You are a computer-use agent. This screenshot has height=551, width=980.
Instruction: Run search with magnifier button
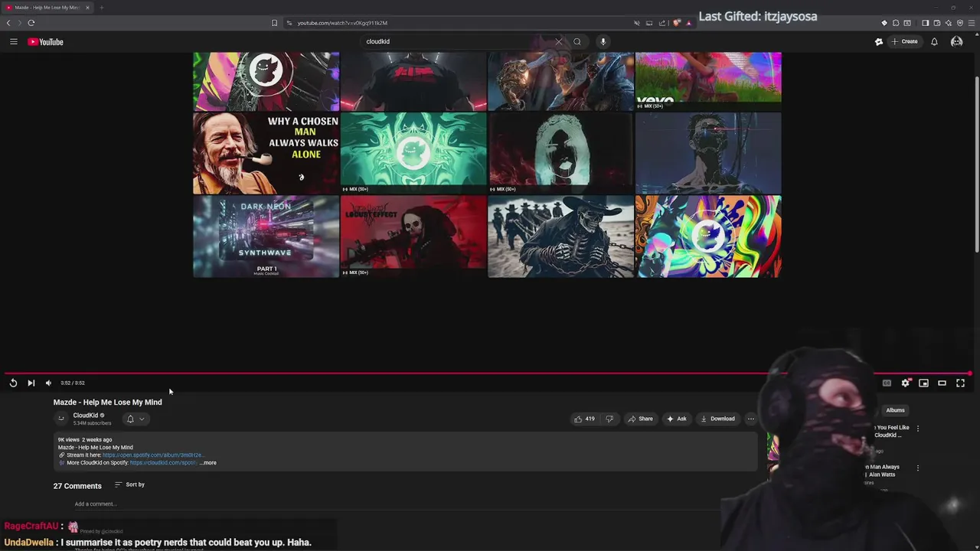point(577,41)
